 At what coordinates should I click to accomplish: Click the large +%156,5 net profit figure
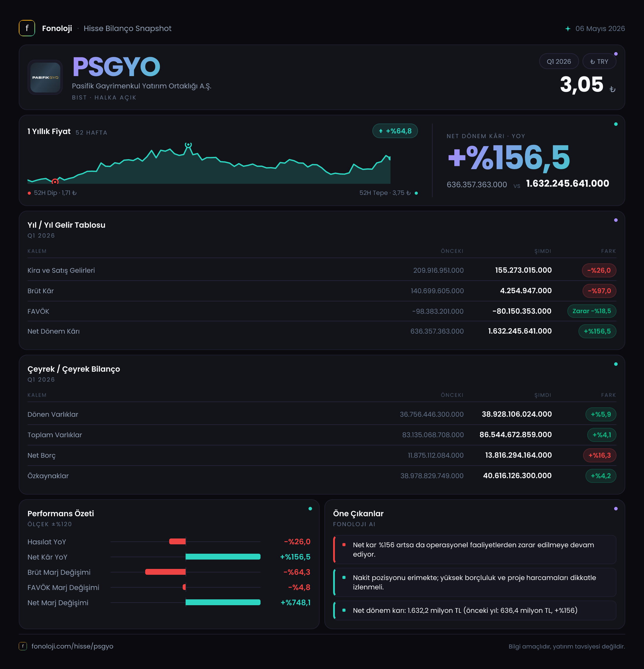point(509,157)
